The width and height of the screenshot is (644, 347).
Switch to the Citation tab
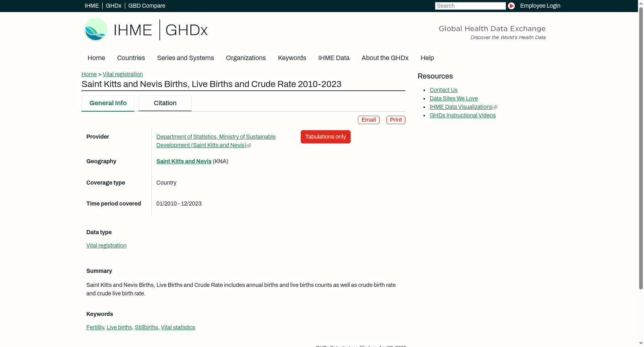click(x=165, y=103)
